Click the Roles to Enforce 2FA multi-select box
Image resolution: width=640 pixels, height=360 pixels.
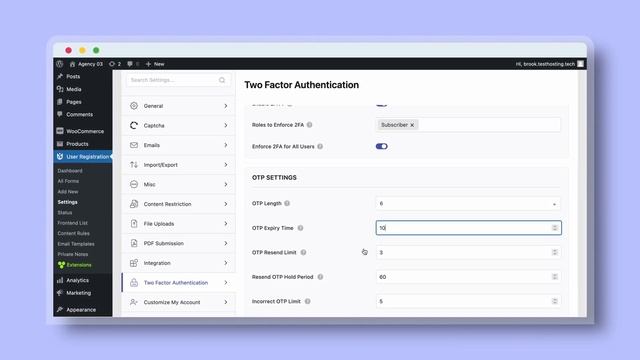468,125
